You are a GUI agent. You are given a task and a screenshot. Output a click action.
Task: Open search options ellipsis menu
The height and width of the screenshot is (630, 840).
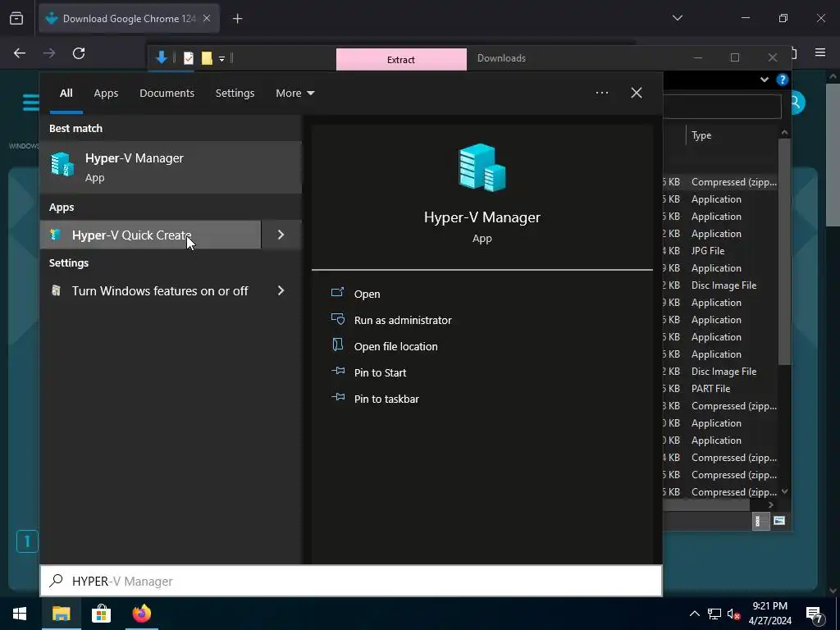click(x=601, y=93)
